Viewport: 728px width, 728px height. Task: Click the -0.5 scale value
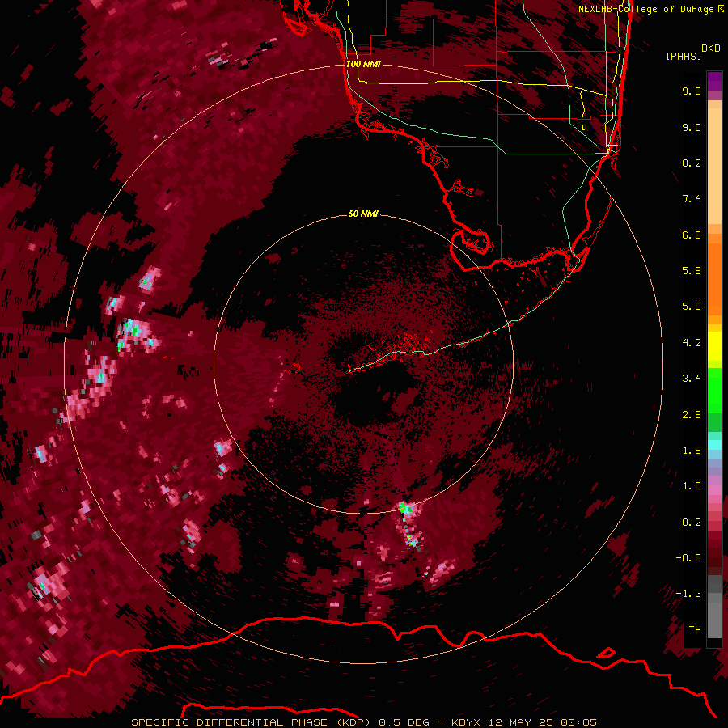[688, 558]
